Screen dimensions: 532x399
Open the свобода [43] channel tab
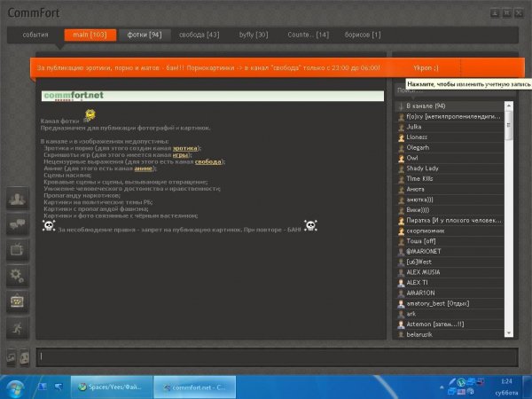199,35
